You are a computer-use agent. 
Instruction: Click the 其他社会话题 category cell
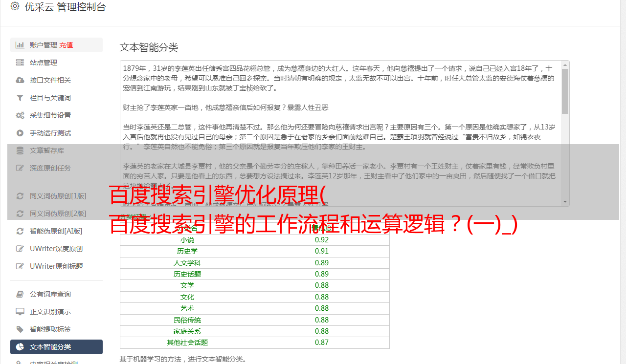[x=187, y=343]
